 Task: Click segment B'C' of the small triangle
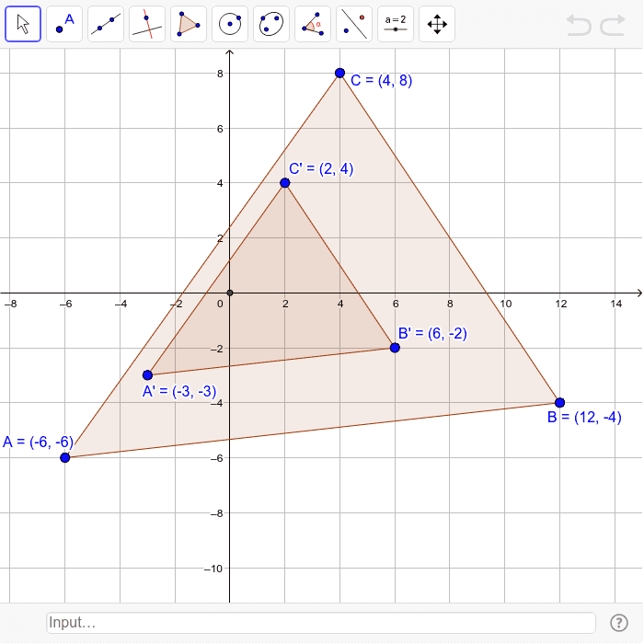coord(339,265)
